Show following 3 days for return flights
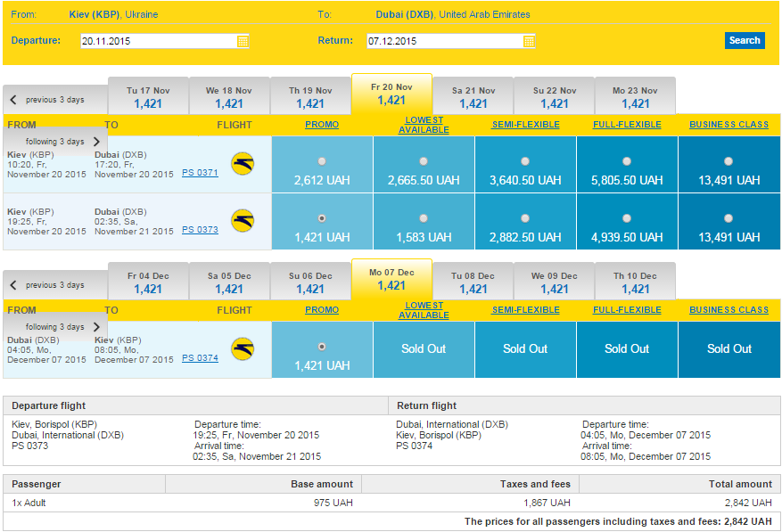Image resolution: width=782 pixels, height=532 pixels. click(55, 327)
